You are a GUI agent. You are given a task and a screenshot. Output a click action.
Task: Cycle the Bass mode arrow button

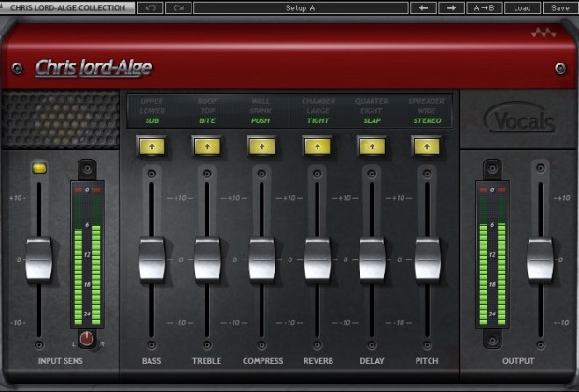152,147
